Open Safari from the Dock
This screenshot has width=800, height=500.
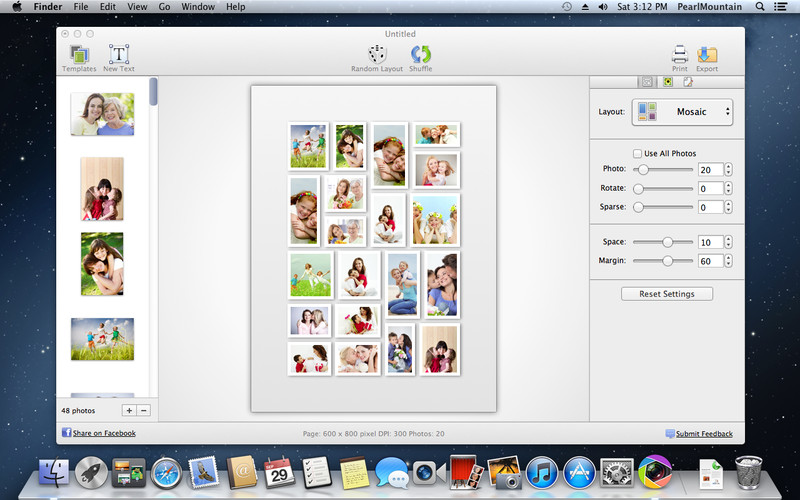(166, 473)
